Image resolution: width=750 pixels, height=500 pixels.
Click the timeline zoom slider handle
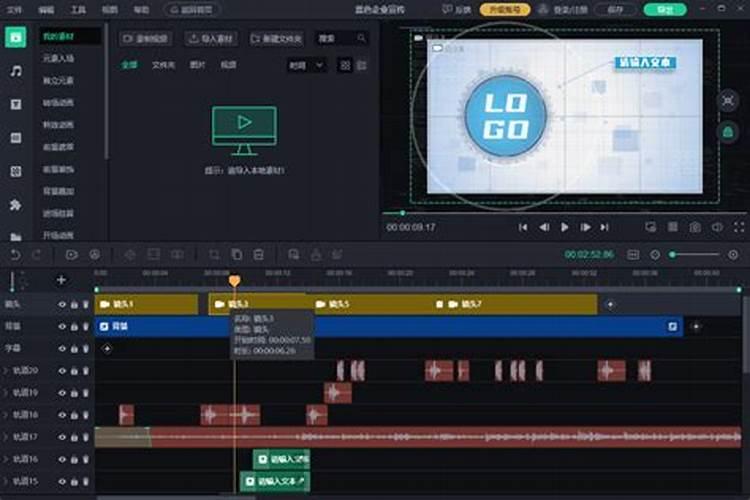pos(673,255)
